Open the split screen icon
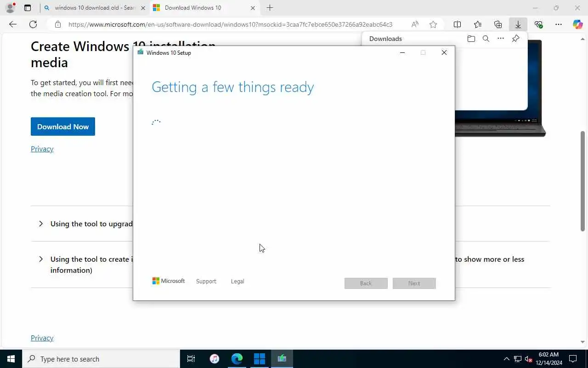 click(x=458, y=24)
